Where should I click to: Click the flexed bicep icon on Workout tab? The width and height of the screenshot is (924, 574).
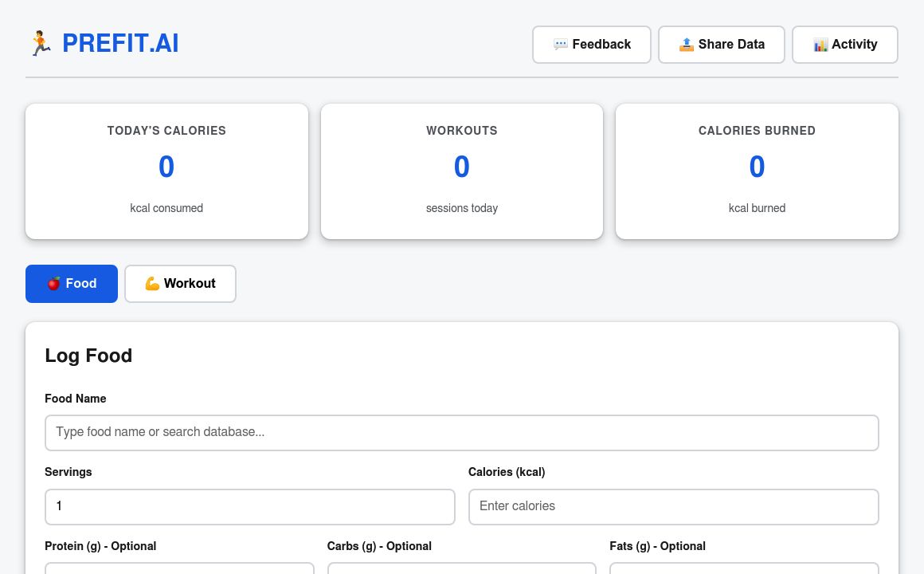point(152,283)
